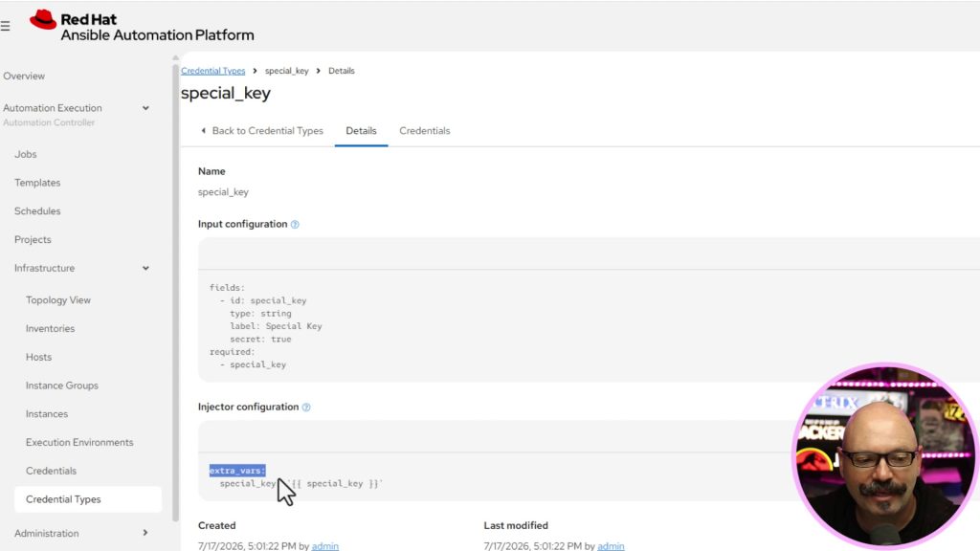This screenshot has width=980, height=551.
Task: Collapse the Automation Execution section
Action: 145,108
